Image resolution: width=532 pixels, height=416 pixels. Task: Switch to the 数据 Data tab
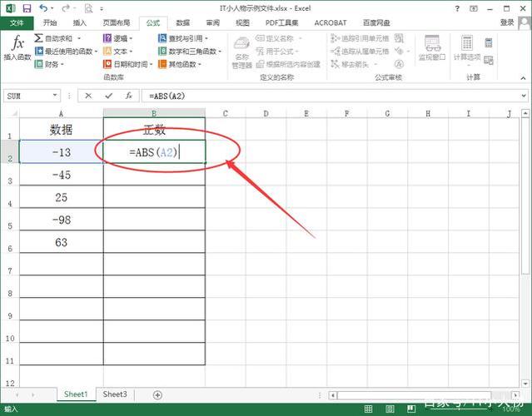coord(183,22)
